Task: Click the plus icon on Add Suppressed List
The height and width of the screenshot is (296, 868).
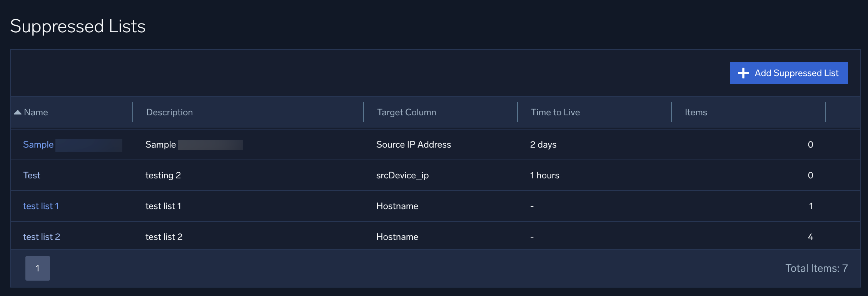Action: (x=743, y=73)
